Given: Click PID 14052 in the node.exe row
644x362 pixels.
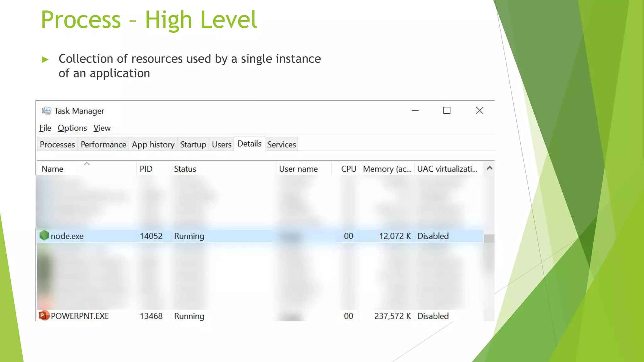Looking at the screenshot, I should pos(151,236).
